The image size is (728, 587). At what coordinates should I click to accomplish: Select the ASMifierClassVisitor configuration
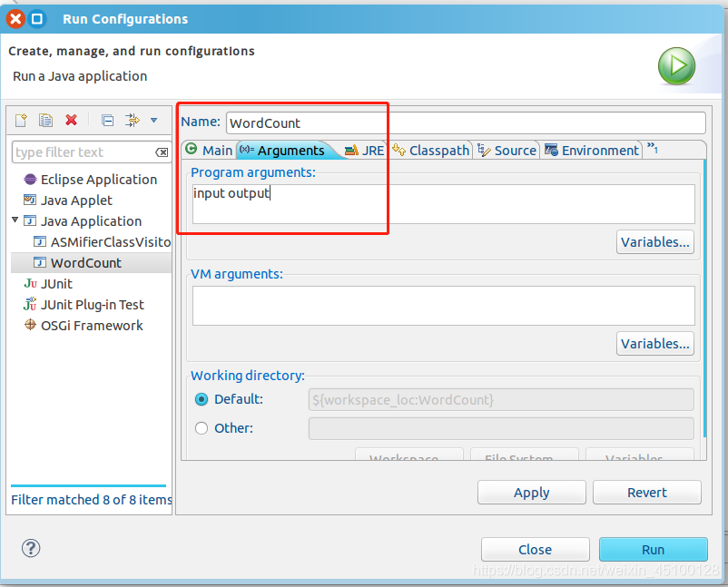coord(111,242)
